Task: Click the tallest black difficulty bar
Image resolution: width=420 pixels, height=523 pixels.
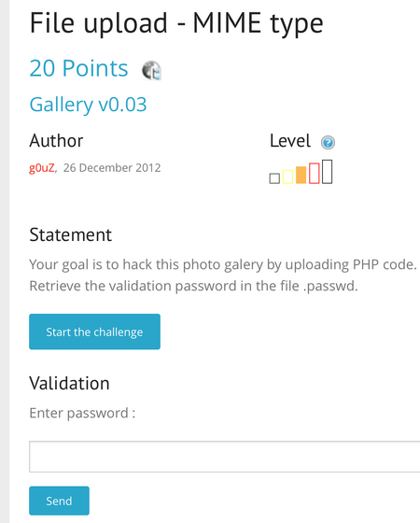Action: (x=328, y=172)
